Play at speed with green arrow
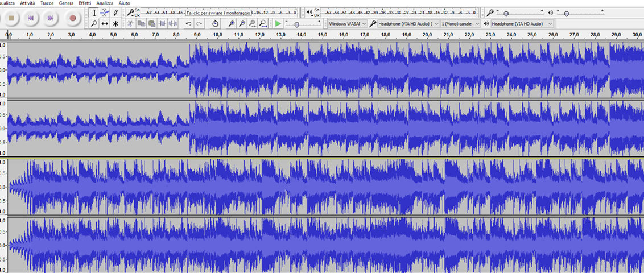 278,24
